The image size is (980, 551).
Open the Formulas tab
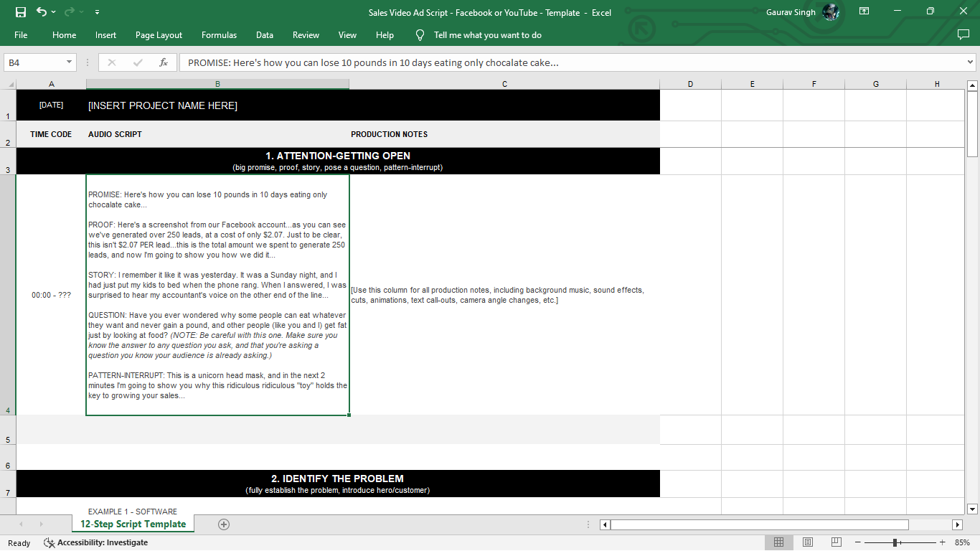[219, 34]
